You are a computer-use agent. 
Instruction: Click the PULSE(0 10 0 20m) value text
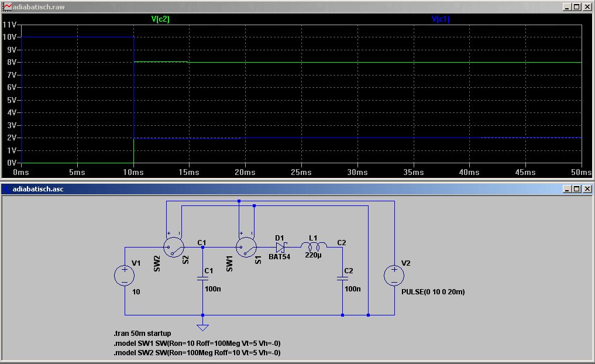(x=434, y=291)
